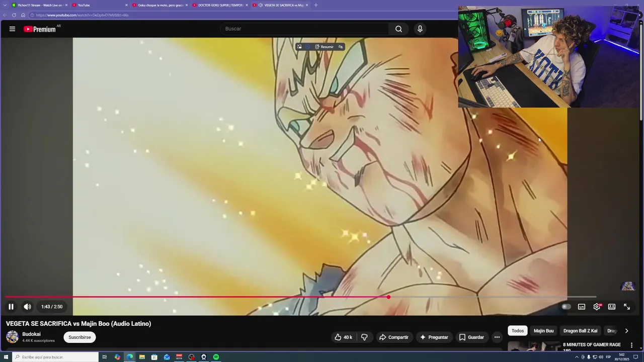Open the Budokai channel name link
Image resolution: width=644 pixels, height=362 pixels.
pos(31,334)
